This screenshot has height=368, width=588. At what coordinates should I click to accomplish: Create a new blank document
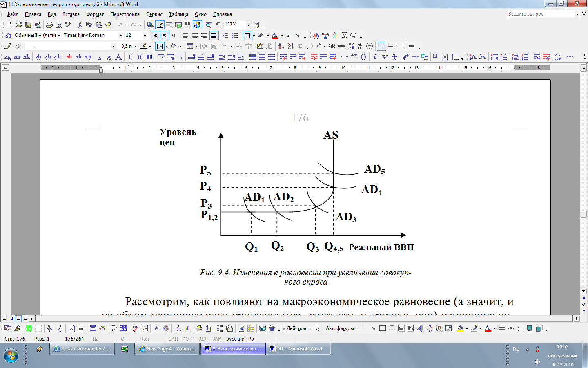pos(9,25)
